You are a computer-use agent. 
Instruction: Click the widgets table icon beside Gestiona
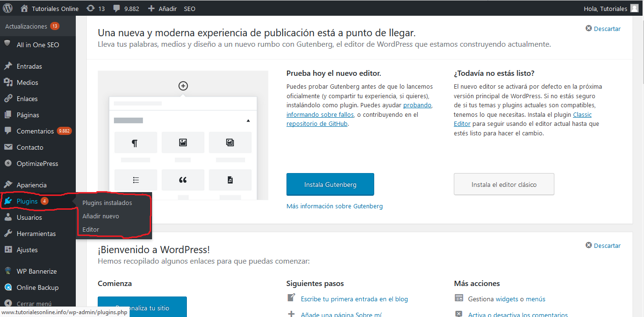click(459, 298)
